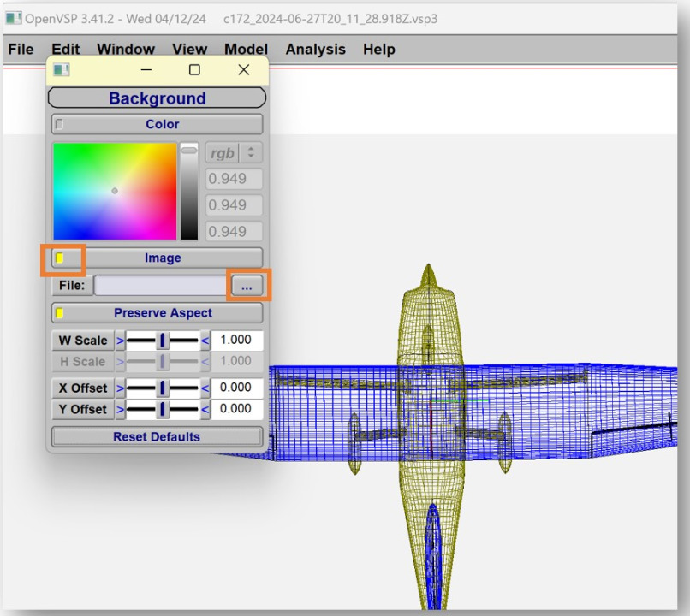Click the File path input field
Image resolution: width=690 pixels, height=616 pixels.
pos(160,286)
